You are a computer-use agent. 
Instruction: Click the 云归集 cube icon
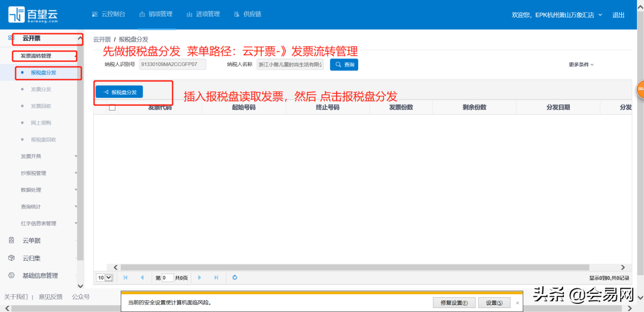click(x=11, y=258)
